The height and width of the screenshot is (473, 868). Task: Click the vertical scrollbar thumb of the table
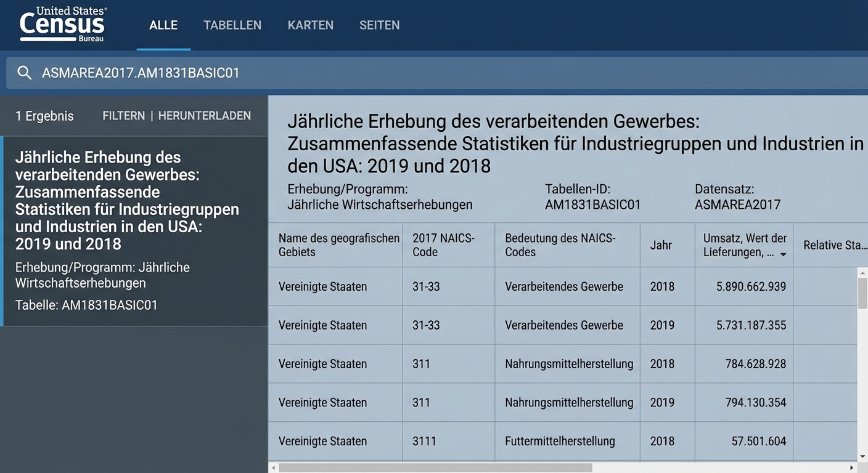[x=862, y=293]
